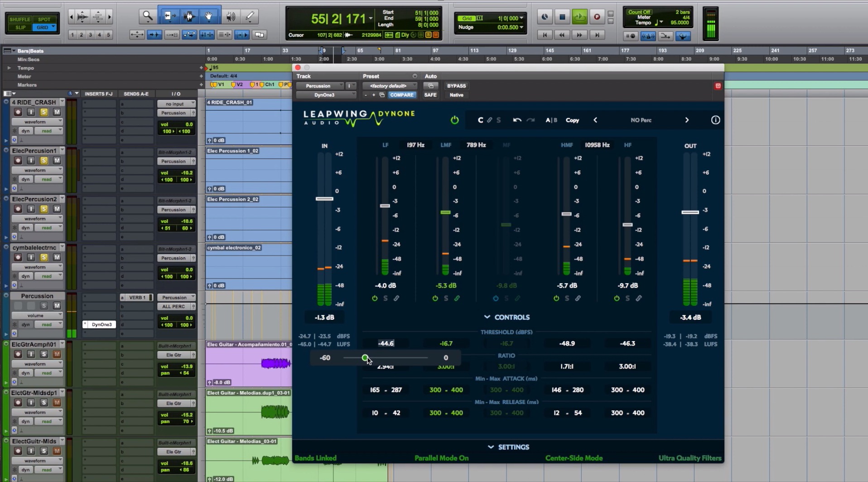This screenshot has height=482, width=868.
Task: Mute the ElecPercusion1 track
Action: (57, 160)
